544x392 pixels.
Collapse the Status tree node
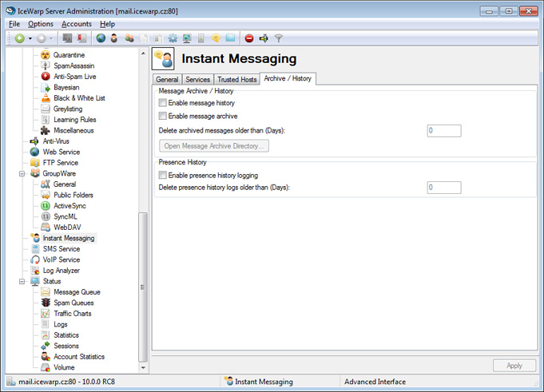coord(22,281)
